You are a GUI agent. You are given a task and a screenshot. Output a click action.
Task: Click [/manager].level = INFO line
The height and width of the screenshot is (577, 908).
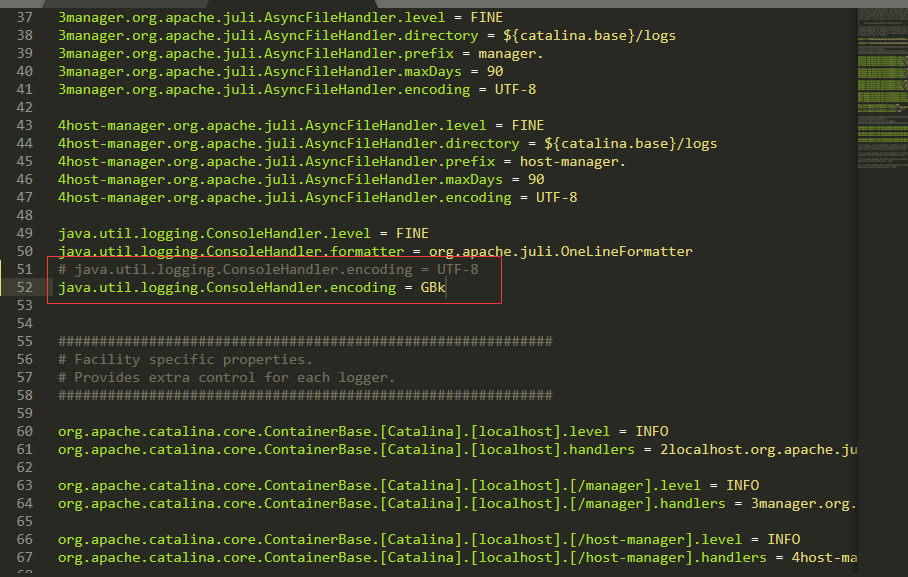coord(408,485)
